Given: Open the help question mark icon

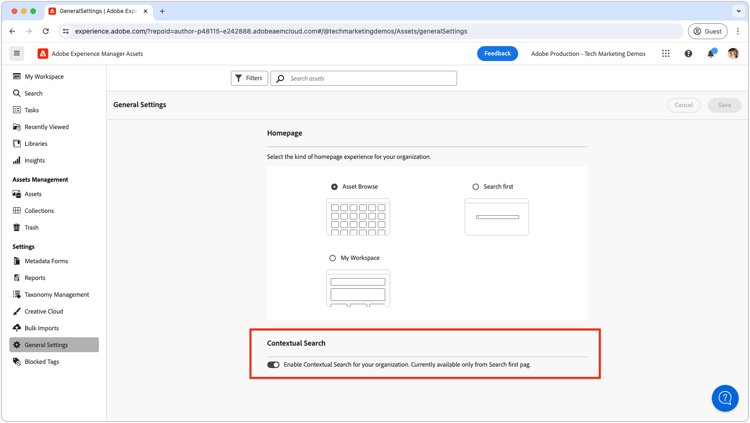Looking at the screenshot, I should 688,54.
